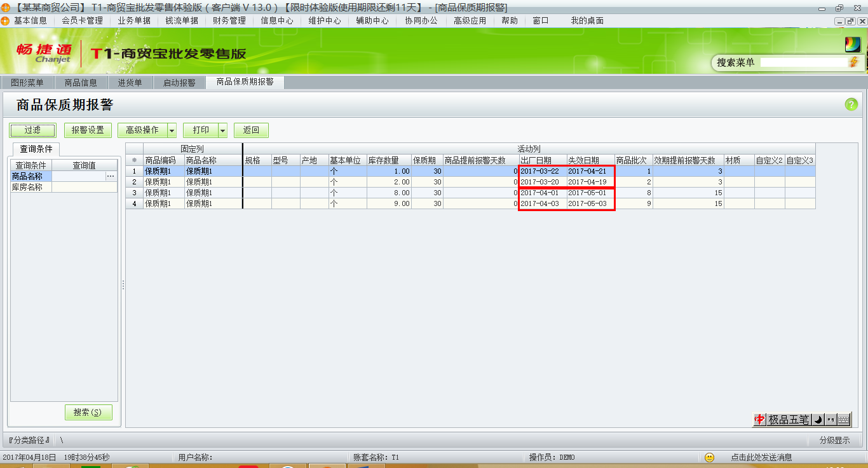This screenshot has width=868, height=468.
Task: Open the 财务管理 menu
Action: tap(229, 20)
